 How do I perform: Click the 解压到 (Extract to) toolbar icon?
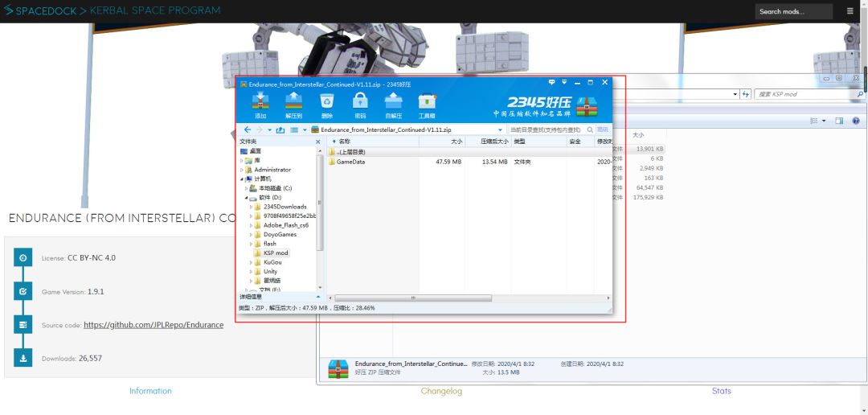point(294,101)
